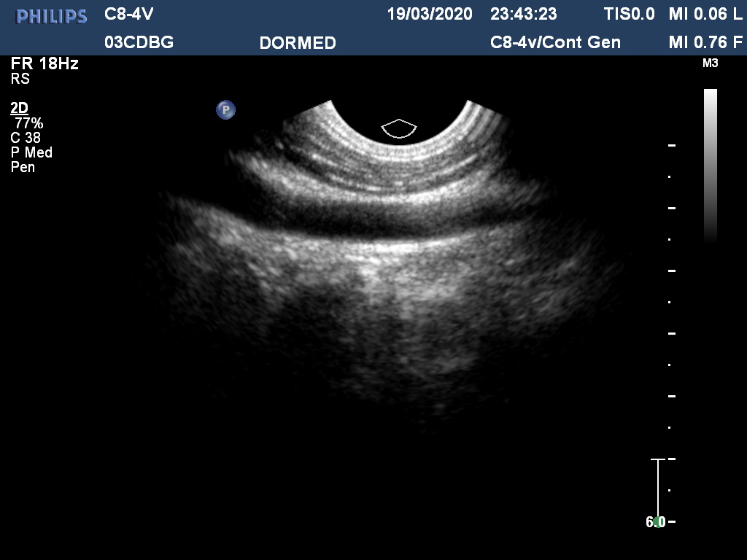747x560 pixels.
Task: Click the DORMED patient name field
Action: (x=298, y=43)
